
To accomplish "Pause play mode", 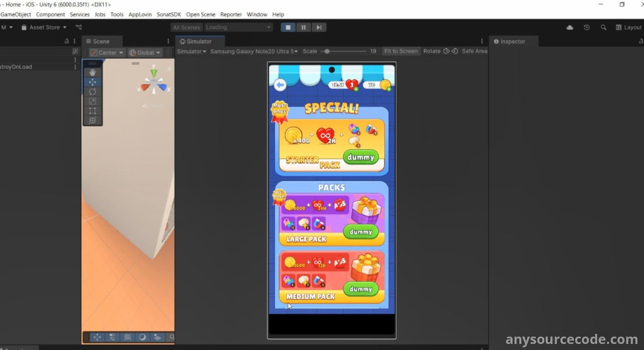I will (303, 27).
